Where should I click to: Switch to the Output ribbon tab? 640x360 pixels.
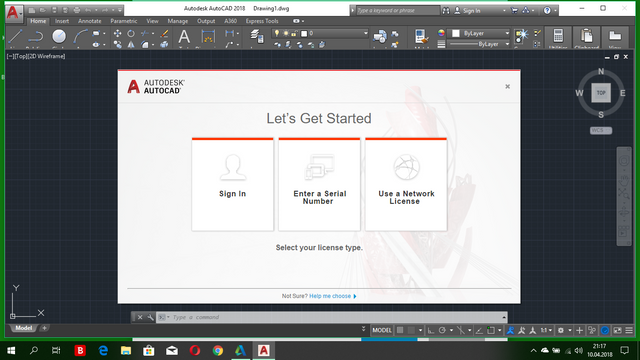[x=206, y=21]
